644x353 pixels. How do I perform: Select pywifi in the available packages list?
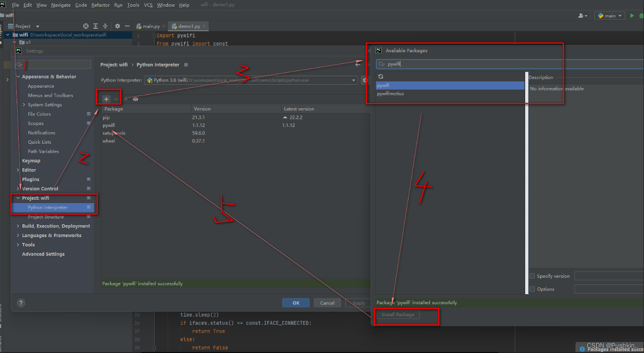[x=450, y=85]
